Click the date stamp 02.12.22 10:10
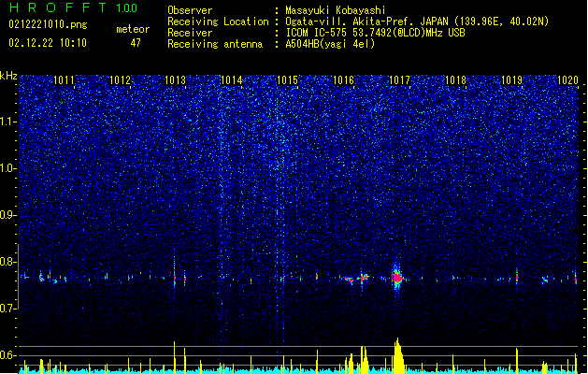The image size is (588, 374). (x=48, y=43)
